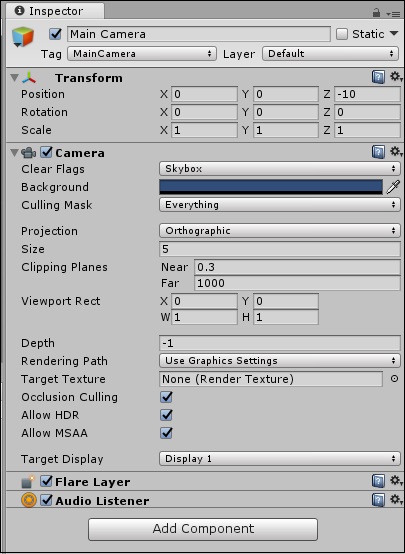Open Transform component gear settings menu
405x554 pixels.
tap(396, 77)
